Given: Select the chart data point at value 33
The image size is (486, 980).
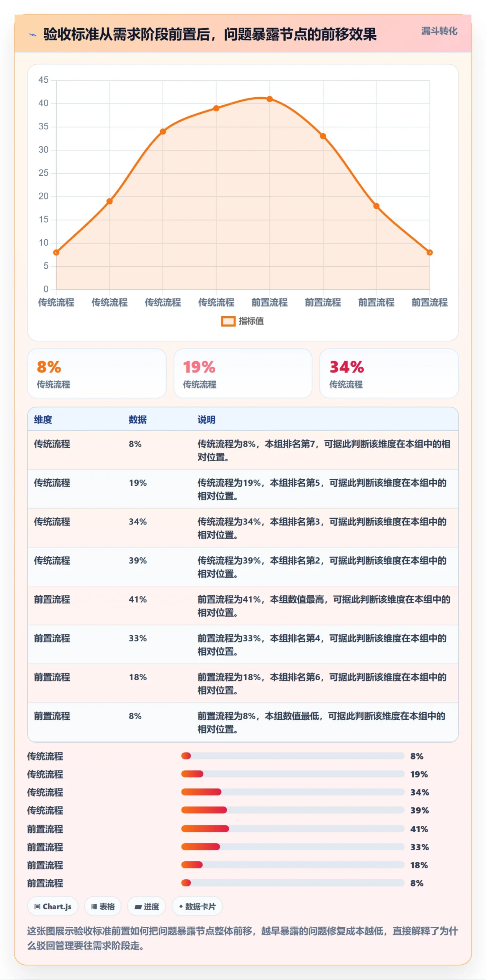Looking at the screenshot, I should pyautogui.click(x=323, y=136).
